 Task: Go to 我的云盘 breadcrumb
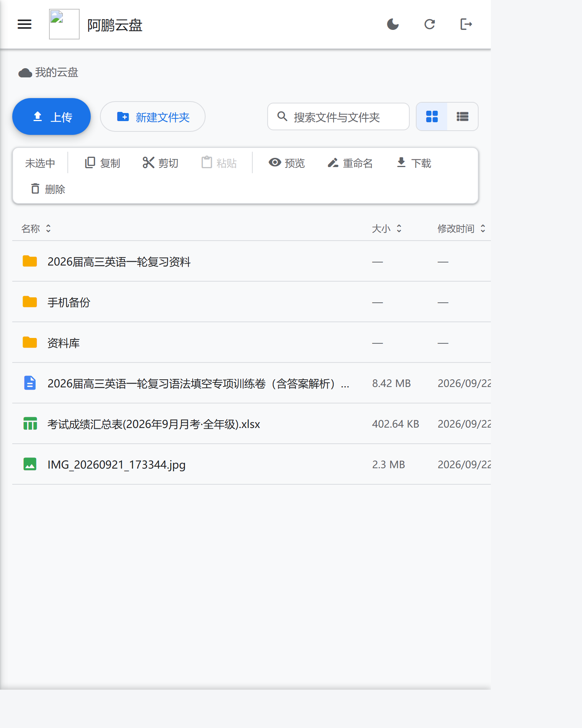57,72
